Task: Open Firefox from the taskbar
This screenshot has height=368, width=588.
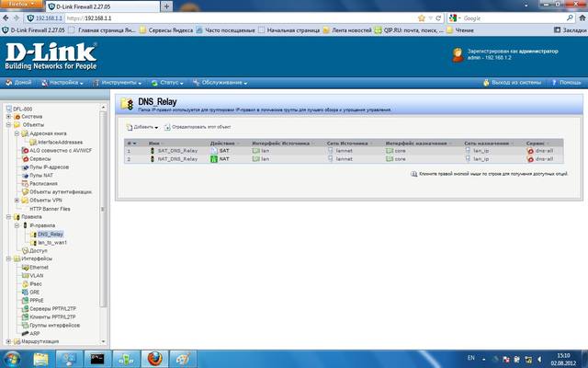Action: pyautogui.click(x=154, y=360)
